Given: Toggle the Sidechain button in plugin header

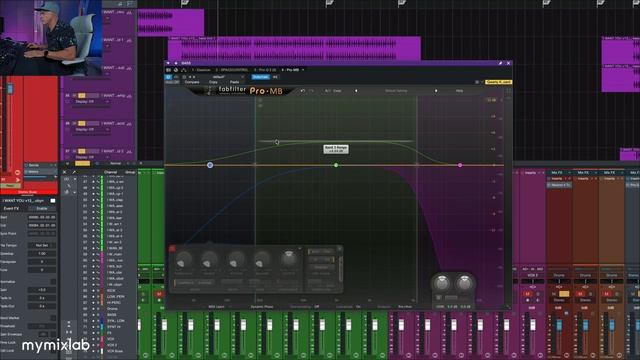Looking at the screenshot, I should (x=260, y=77).
